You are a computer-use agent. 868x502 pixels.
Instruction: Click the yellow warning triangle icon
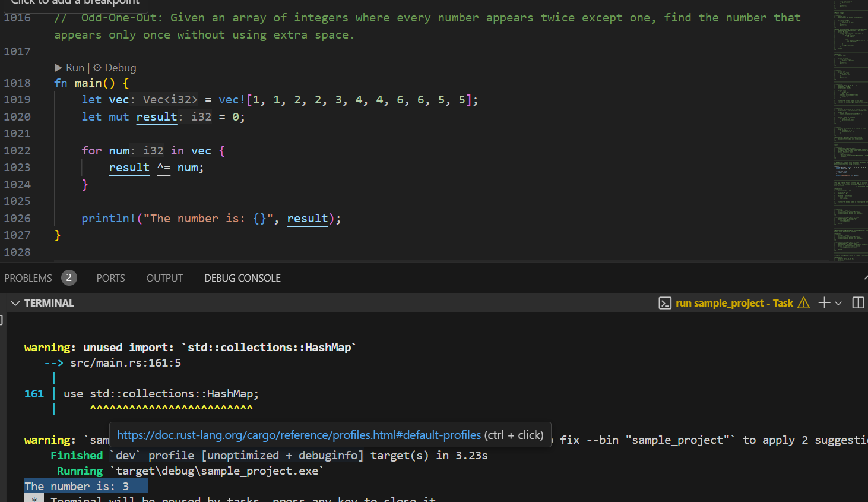pyautogui.click(x=803, y=303)
